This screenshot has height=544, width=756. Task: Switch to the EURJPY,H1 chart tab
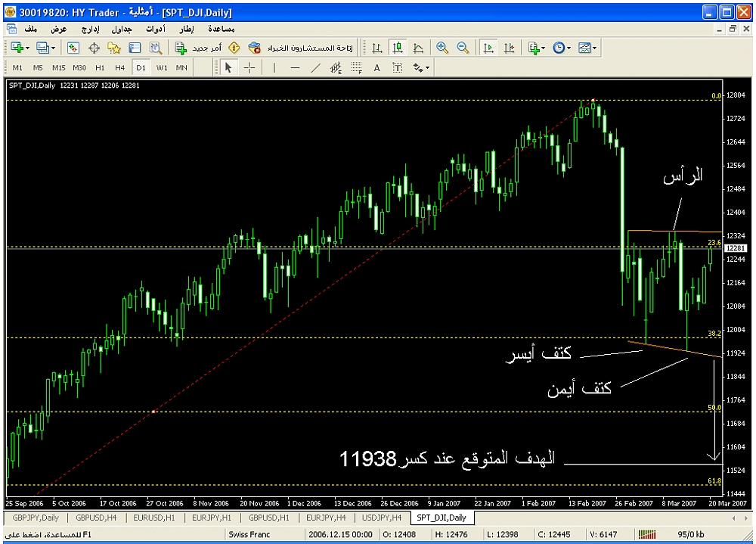coord(212,518)
